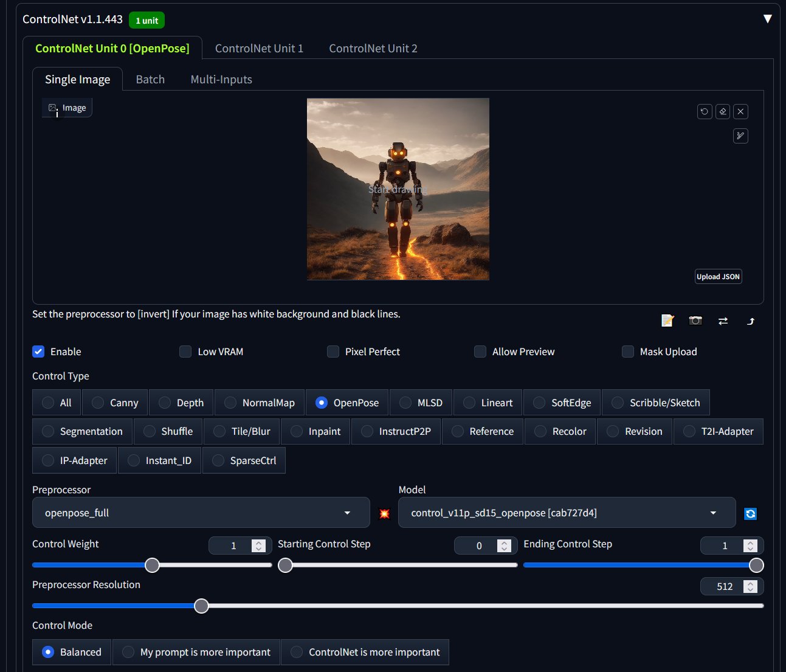Viewport: 786px width, 672px height.
Task: Click the robot image thumbnail
Action: 398,189
